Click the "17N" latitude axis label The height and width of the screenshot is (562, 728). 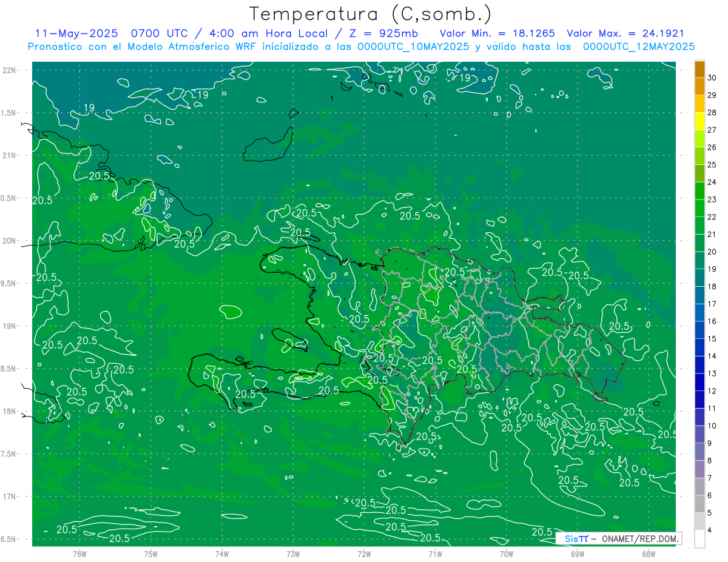(10, 497)
